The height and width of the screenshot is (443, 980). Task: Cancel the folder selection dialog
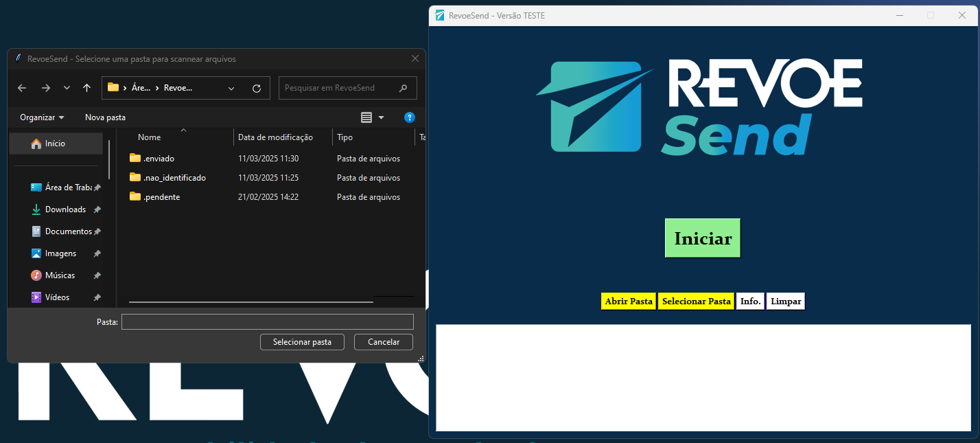pyautogui.click(x=384, y=342)
